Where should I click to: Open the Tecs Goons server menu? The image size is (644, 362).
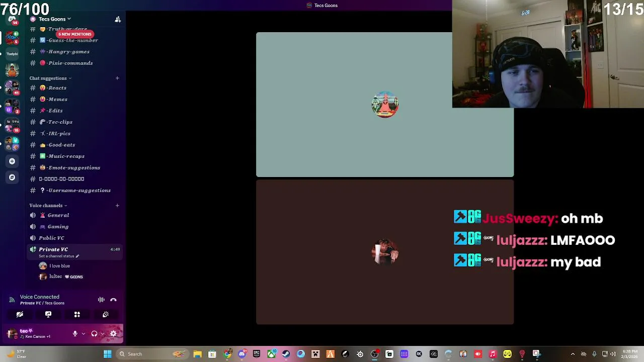(54, 19)
